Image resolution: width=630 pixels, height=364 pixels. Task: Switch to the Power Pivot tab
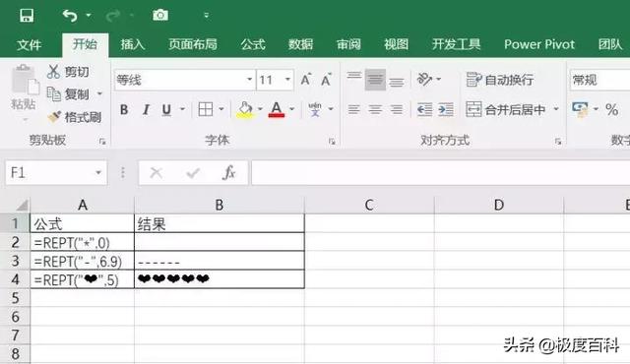[x=539, y=44]
